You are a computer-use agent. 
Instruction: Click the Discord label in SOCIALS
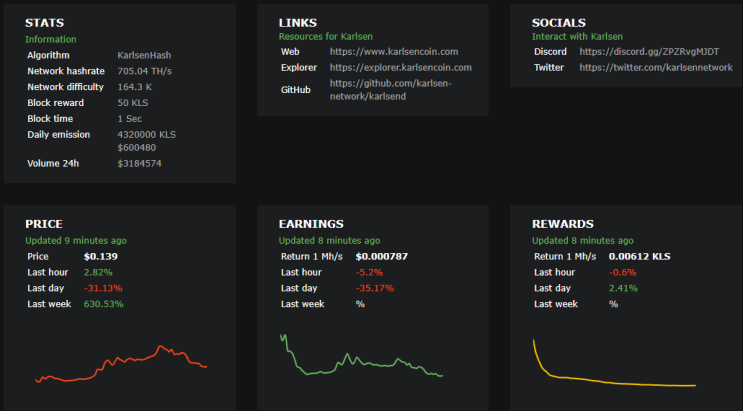click(x=550, y=52)
